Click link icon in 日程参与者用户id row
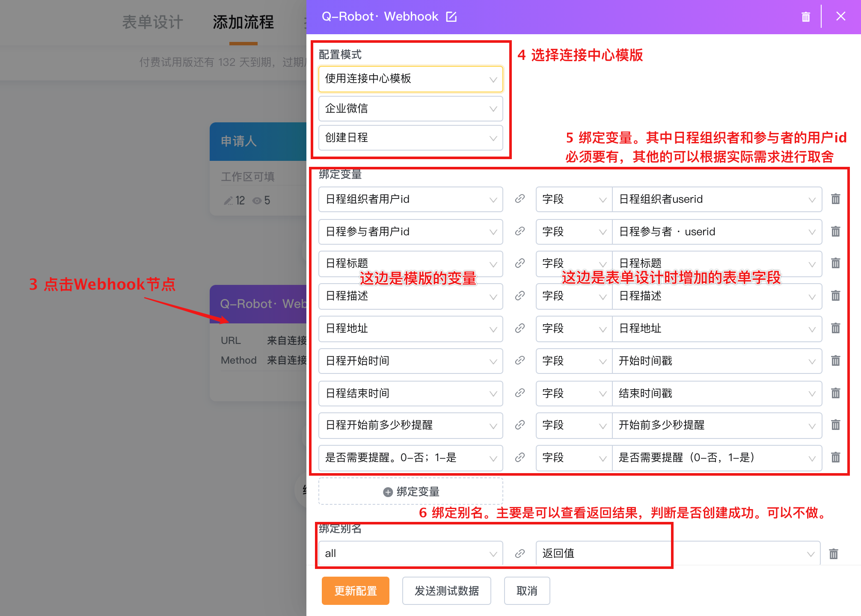Screen dimensions: 861x616 pos(520,231)
